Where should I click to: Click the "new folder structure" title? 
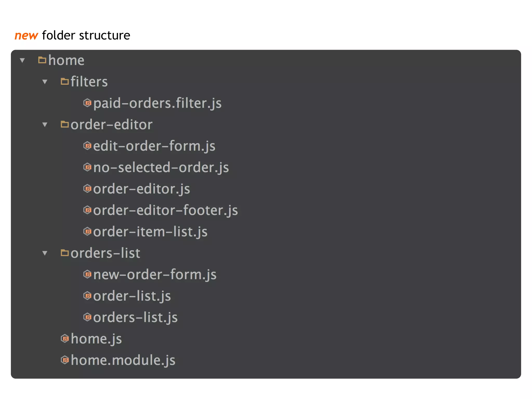(72, 35)
